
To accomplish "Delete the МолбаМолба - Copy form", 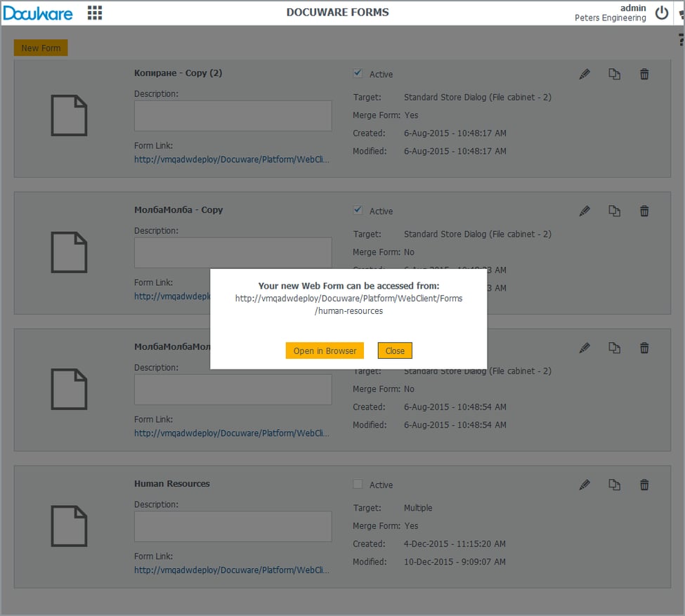I will [x=644, y=211].
